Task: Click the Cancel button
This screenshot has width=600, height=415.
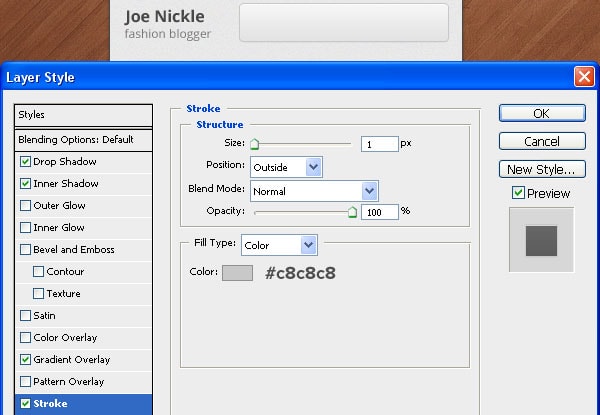Action: pos(542,141)
